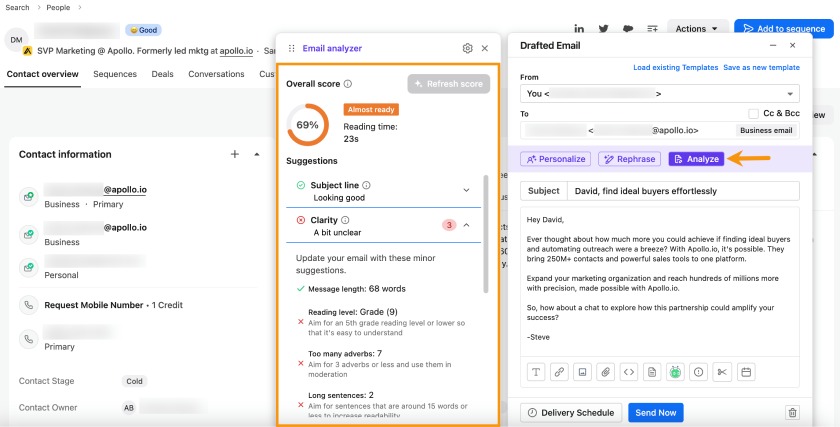Click the Almost ready badge
Viewport: 840px width, 427px height.
coord(371,110)
